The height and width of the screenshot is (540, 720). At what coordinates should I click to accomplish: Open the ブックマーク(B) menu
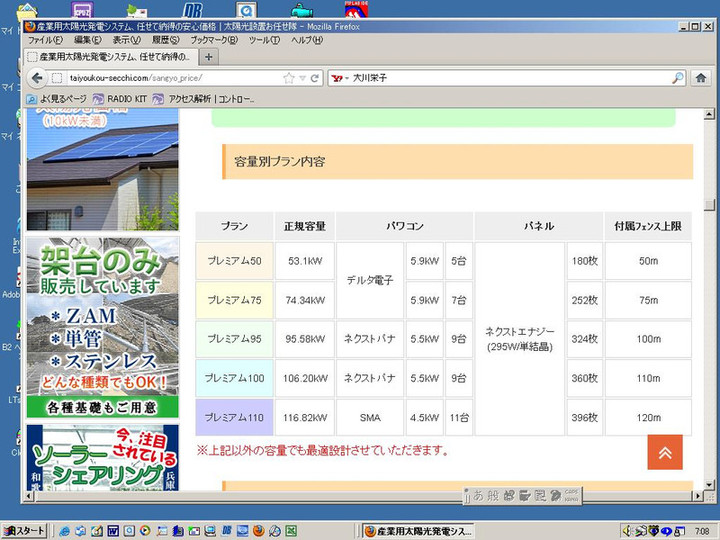(x=214, y=41)
